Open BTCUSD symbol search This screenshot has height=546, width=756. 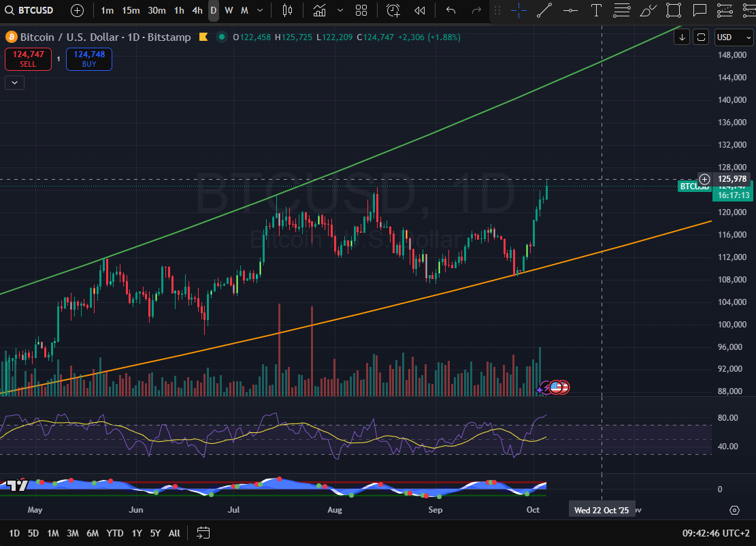tap(29, 10)
